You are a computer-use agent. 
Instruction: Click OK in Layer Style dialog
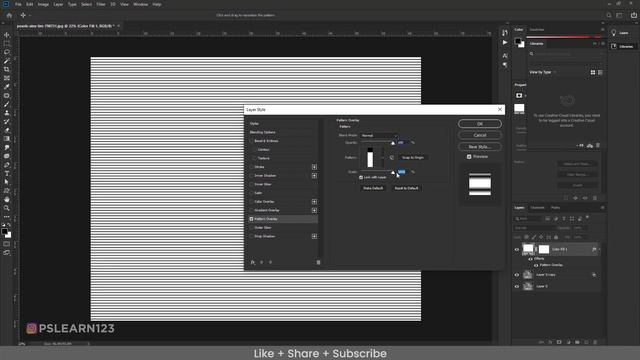pos(480,124)
